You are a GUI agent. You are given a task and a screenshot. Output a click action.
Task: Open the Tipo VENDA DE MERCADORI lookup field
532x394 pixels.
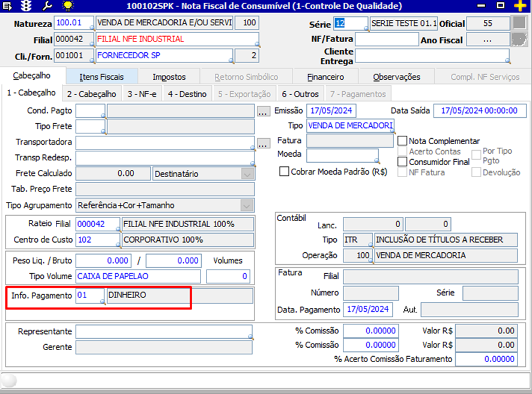coord(349,126)
